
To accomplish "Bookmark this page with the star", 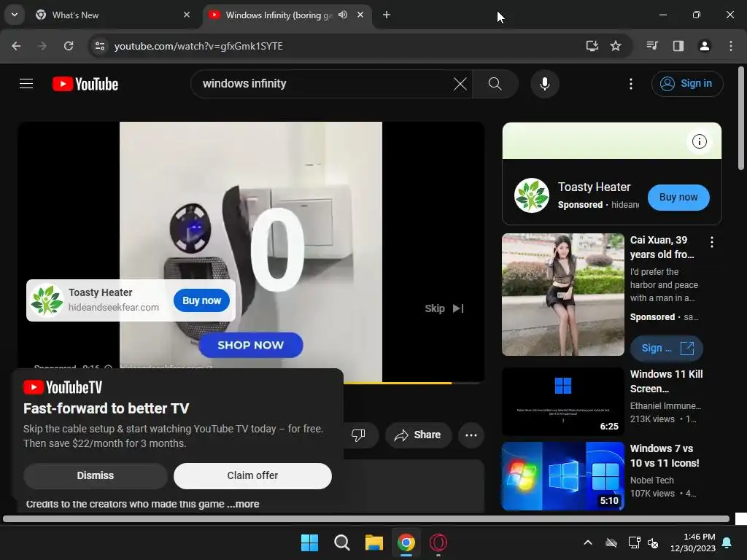I will [616, 46].
